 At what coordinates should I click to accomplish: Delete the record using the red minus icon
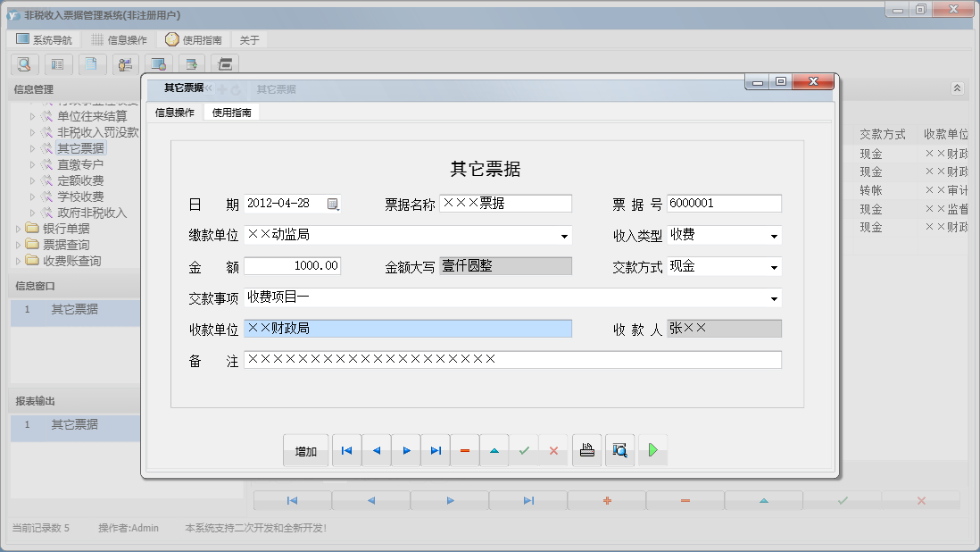[x=464, y=450]
